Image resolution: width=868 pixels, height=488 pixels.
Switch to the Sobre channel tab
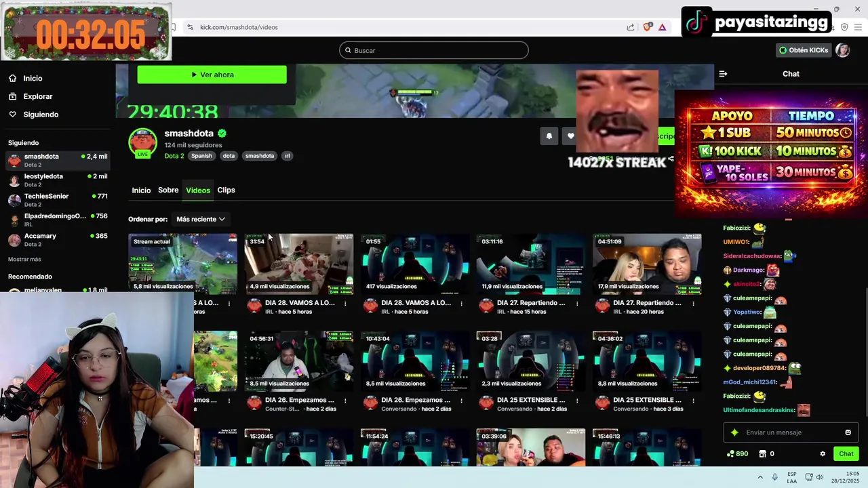(x=168, y=190)
